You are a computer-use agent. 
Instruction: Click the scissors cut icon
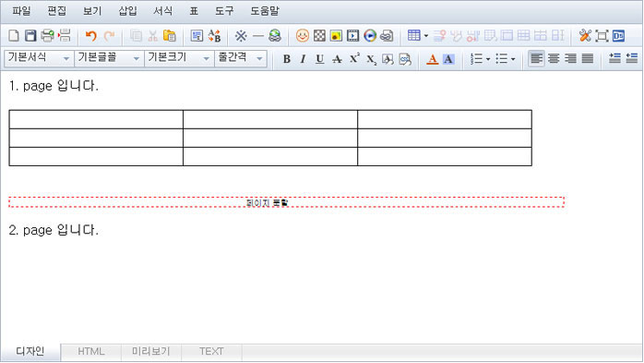[x=153, y=36]
